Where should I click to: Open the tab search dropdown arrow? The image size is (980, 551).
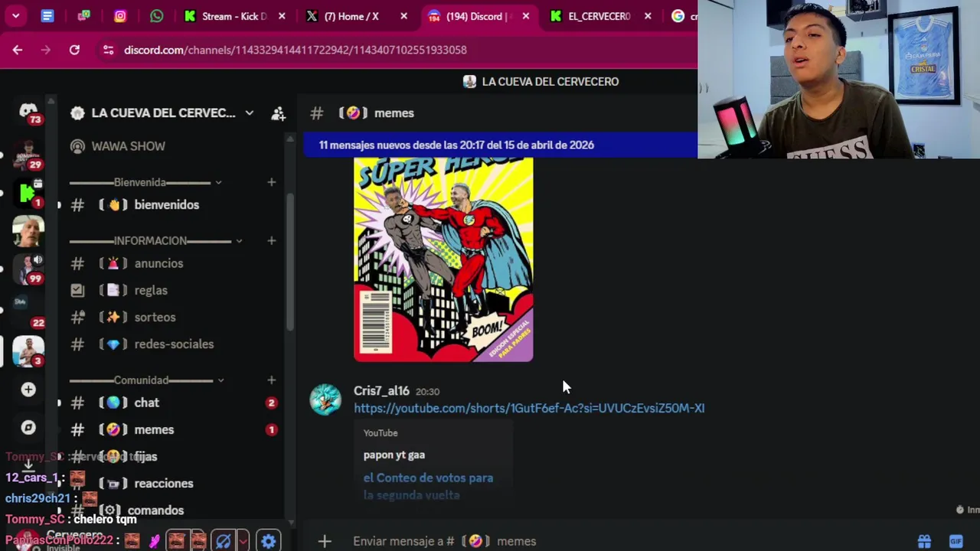pyautogui.click(x=15, y=16)
